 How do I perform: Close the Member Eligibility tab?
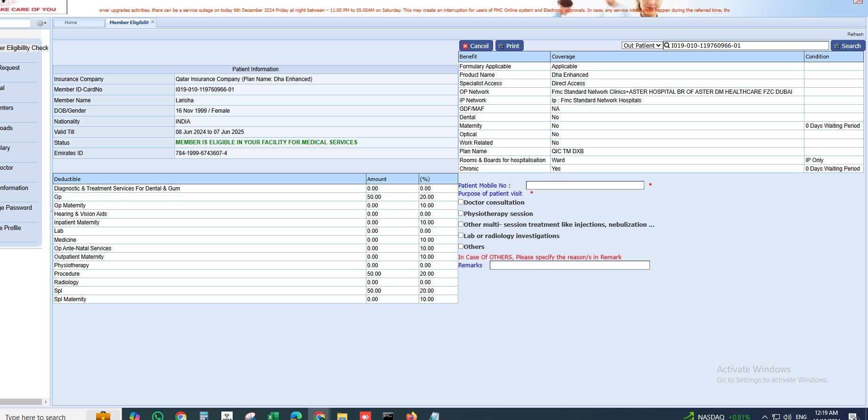click(153, 22)
